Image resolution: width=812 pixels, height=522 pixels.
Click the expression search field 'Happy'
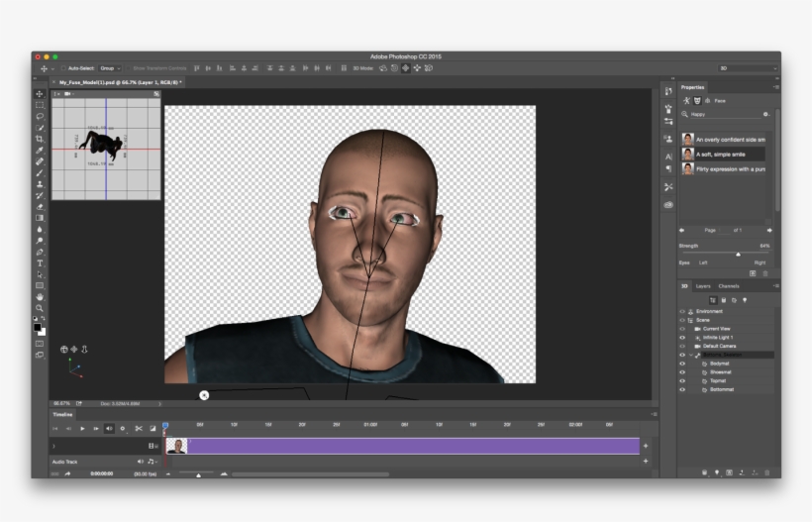(x=724, y=114)
